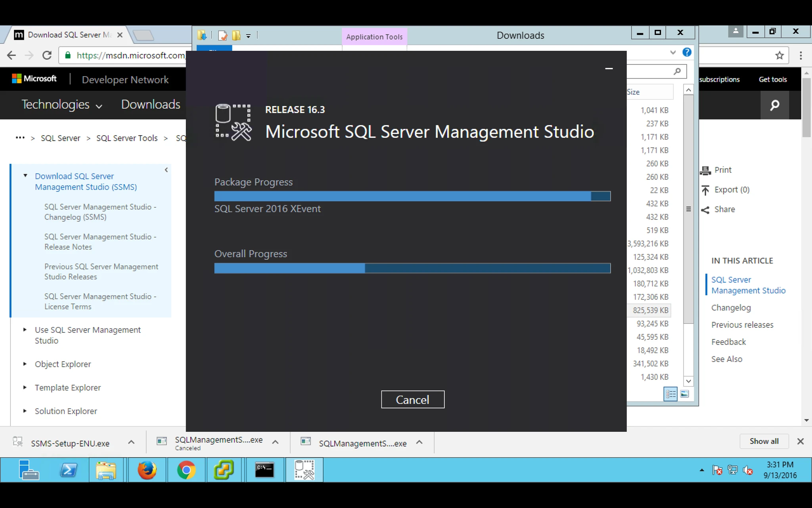
Task: Switch Explorer to details view icon
Action: [670, 394]
